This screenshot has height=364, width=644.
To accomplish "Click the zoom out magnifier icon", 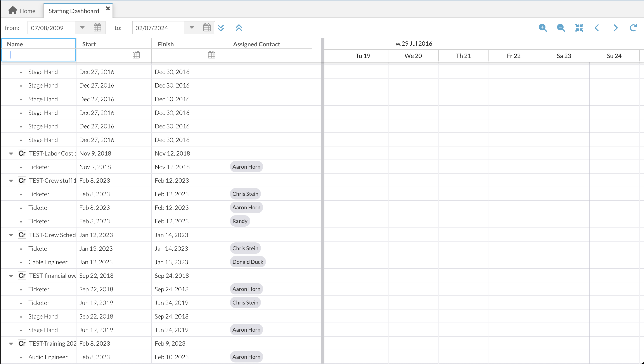I will tap(561, 28).
